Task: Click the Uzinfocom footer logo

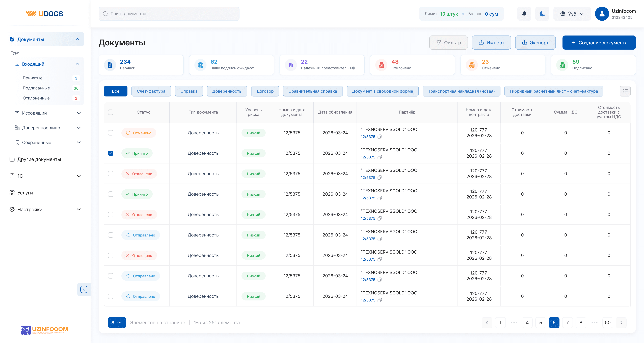Action: tap(44, 330)
